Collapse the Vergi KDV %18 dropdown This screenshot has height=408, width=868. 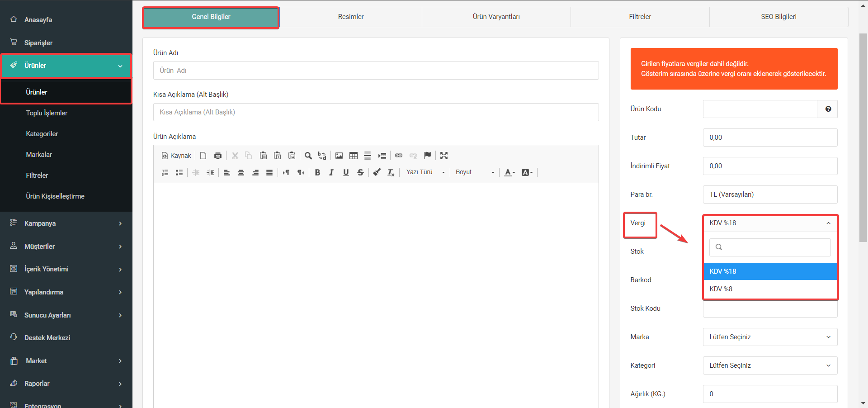point(770,223)
